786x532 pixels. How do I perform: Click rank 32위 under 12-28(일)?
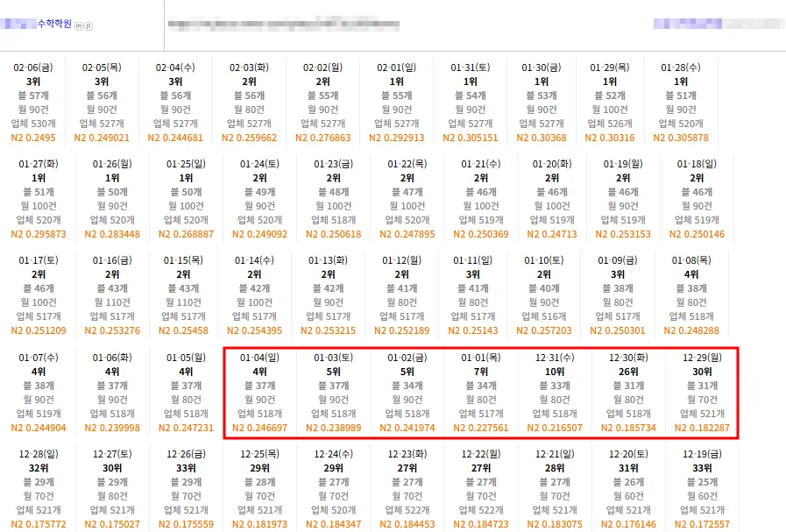click(39, 468)
